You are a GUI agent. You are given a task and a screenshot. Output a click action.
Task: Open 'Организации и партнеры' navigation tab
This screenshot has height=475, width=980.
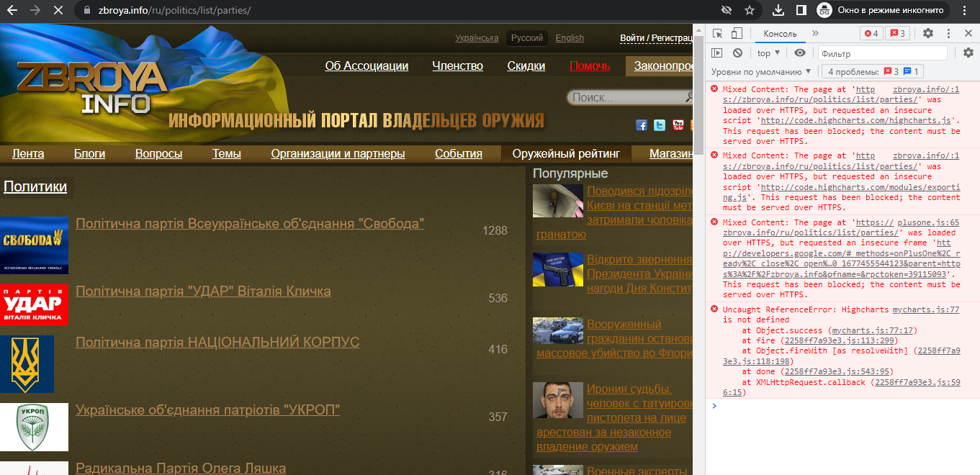(x=338, y=154)
